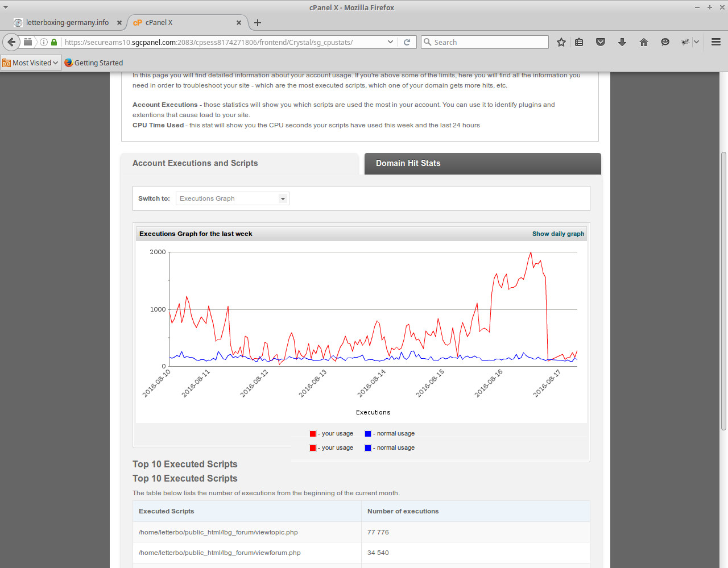Open the downloads panel
Screen dimensions: 728x568
pos(622,42)
